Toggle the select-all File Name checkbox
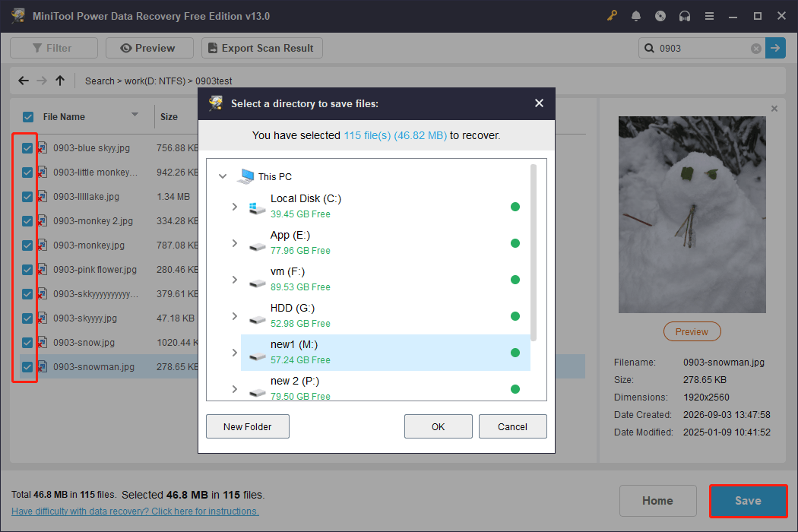 pyautogui.click(x=28, y=117)
